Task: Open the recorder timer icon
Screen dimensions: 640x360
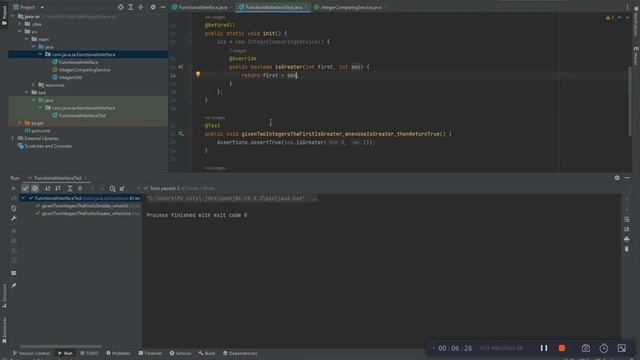Action: click(x=604, y=348)
